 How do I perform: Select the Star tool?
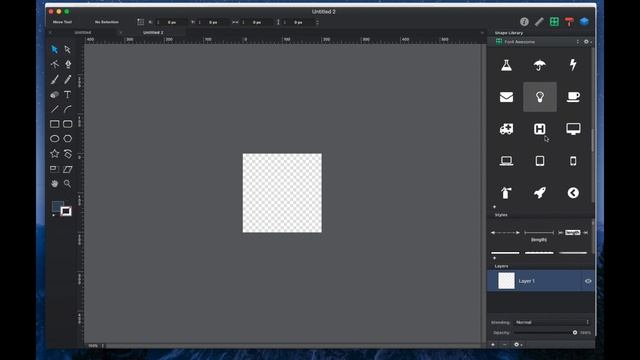tap(54, 153)
